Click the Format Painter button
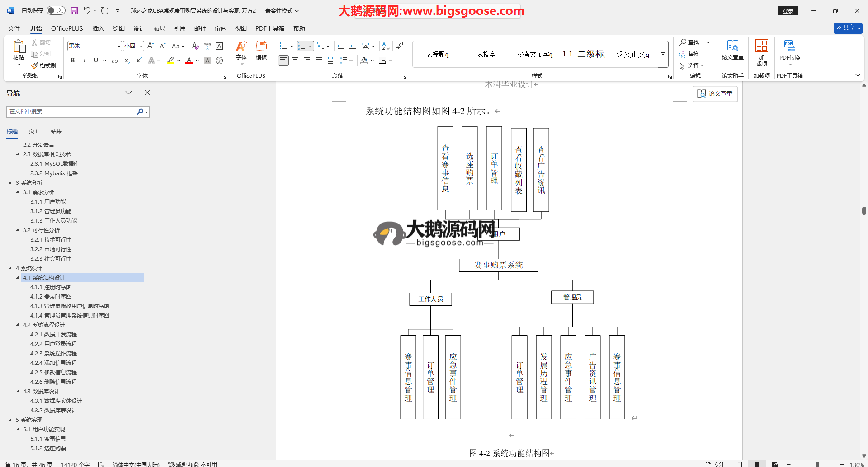 pos(44,65)
